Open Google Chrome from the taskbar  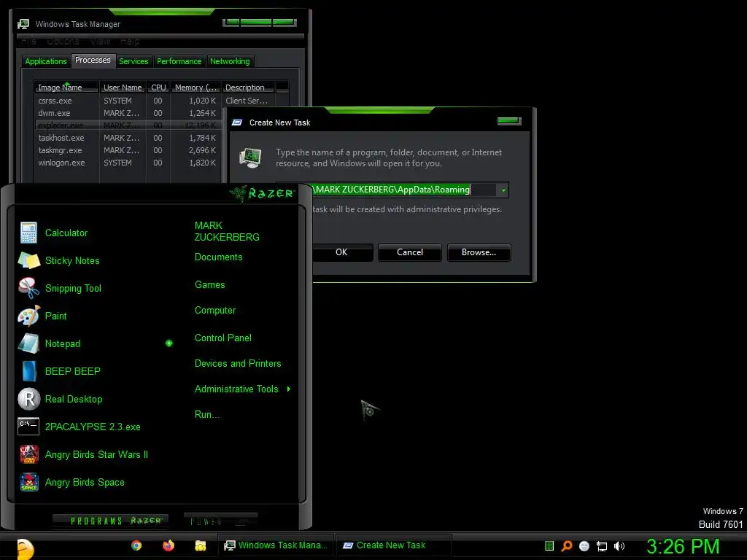(136, 545)
